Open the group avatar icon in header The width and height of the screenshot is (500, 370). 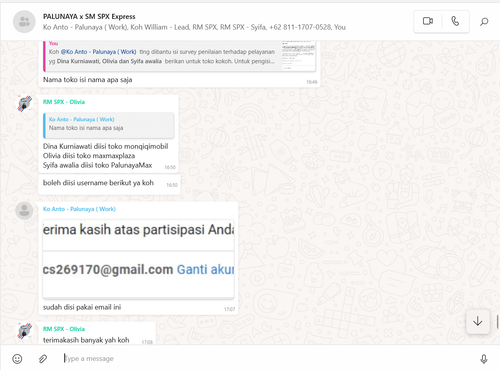[24, 22]
